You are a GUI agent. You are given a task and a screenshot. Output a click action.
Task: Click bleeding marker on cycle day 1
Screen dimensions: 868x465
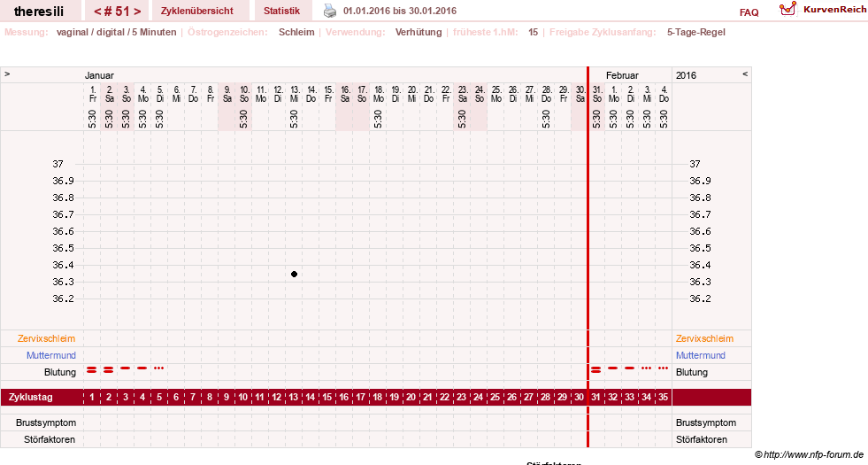point(92,369)
